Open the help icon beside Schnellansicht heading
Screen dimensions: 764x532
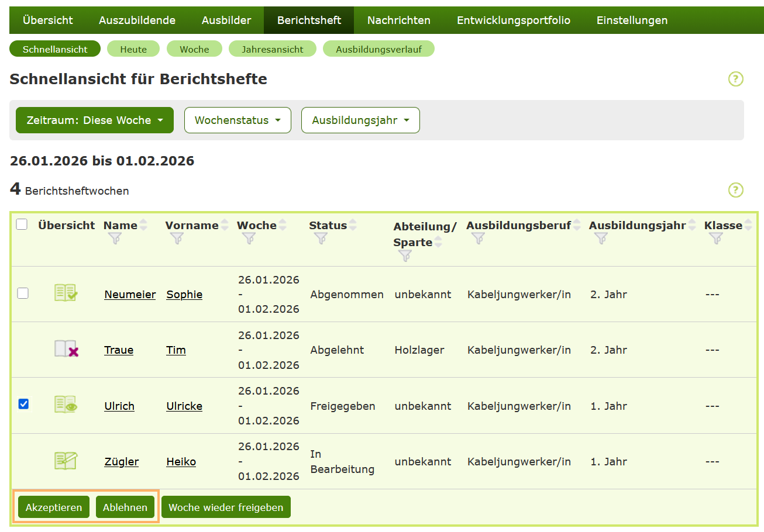[x=736, y=78]
